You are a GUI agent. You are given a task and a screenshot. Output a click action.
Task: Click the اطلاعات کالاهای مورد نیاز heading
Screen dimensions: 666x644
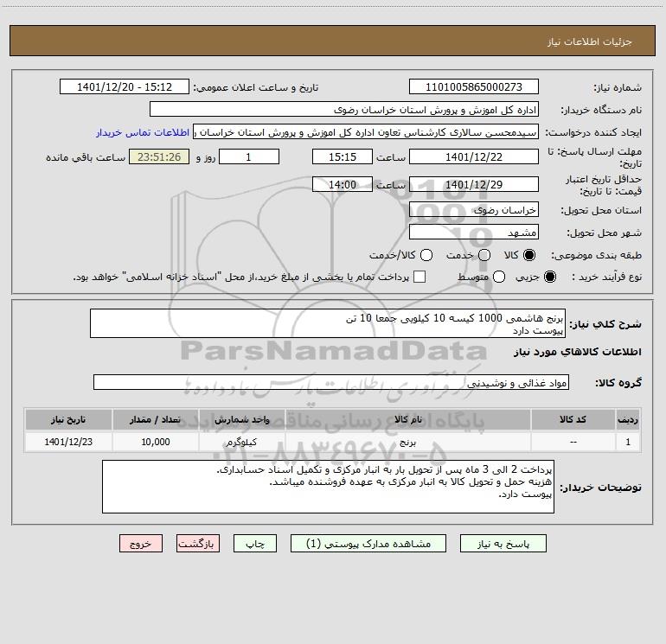pos(578,352)
